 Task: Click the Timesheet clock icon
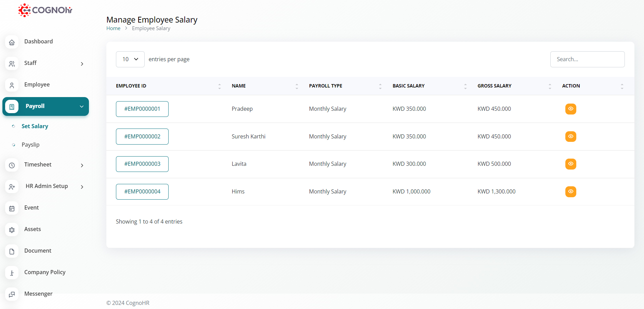point(12,165)
